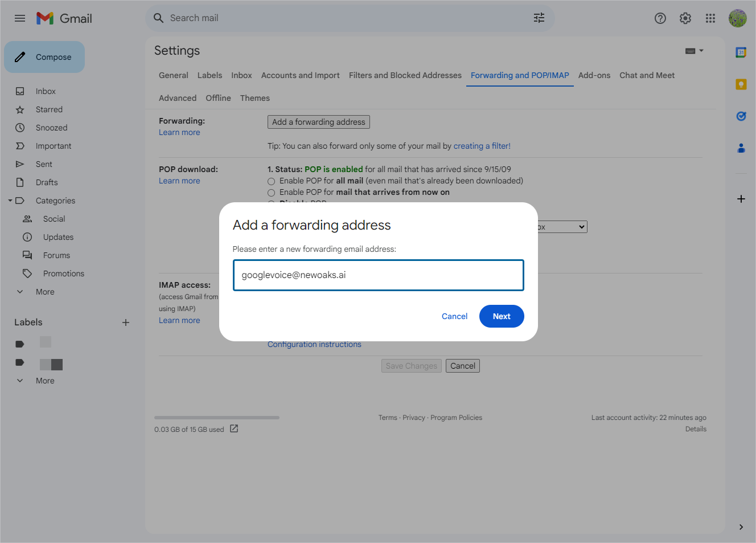Collapse the Categories section
756x543 pixels.
[x=10, y=201]
